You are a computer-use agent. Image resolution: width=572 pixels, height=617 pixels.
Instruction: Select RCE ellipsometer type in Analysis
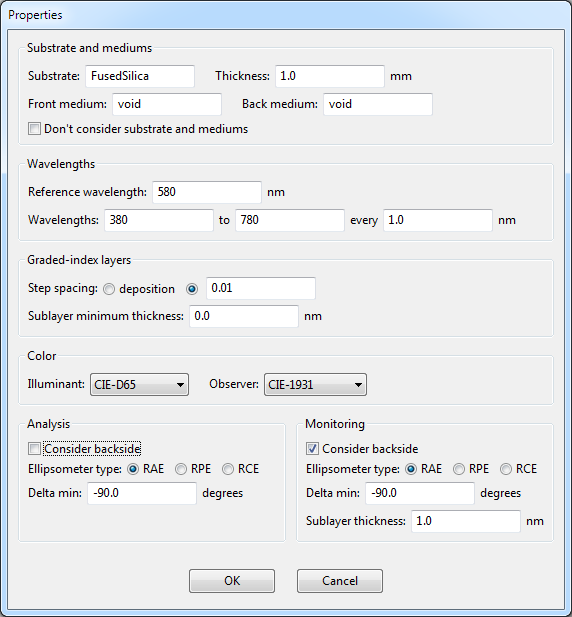tap(228, 469)
